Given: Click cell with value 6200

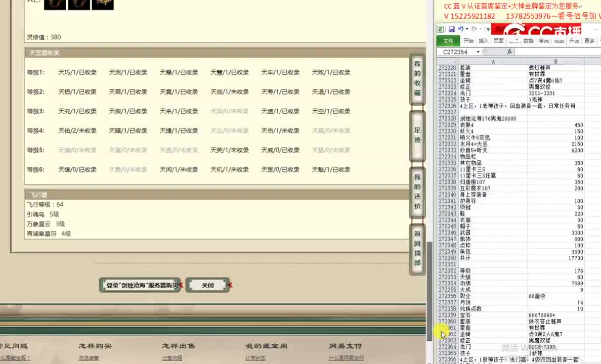Looking at the screenshot, I should click(556, 150).
